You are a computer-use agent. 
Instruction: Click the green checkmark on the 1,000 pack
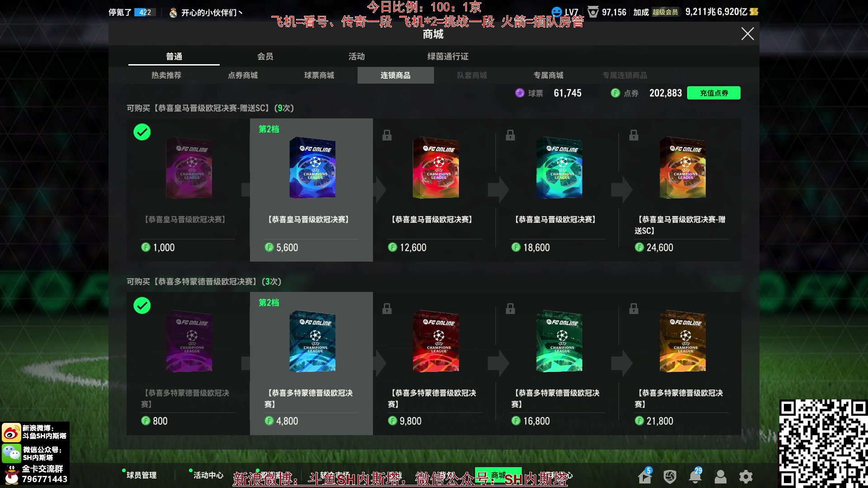click(x=142, y=132)
